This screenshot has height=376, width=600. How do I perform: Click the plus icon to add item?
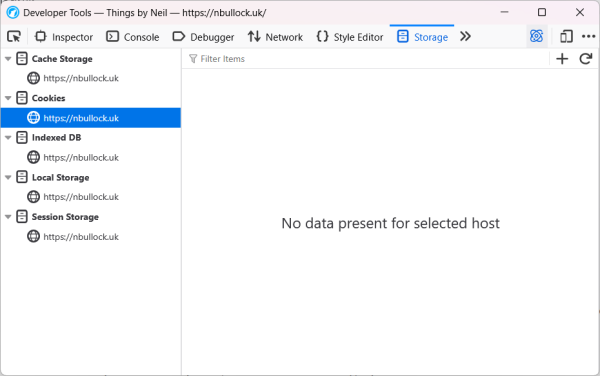562,59
